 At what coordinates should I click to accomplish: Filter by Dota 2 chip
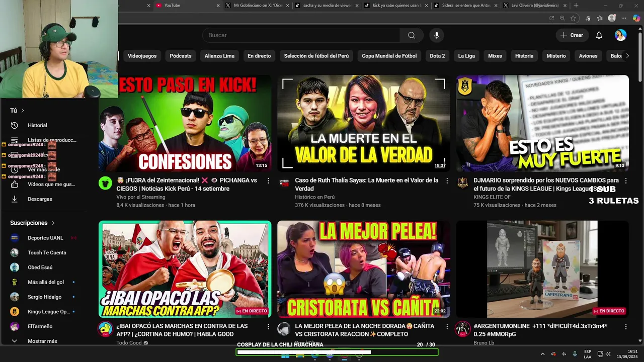coord(437,56)
